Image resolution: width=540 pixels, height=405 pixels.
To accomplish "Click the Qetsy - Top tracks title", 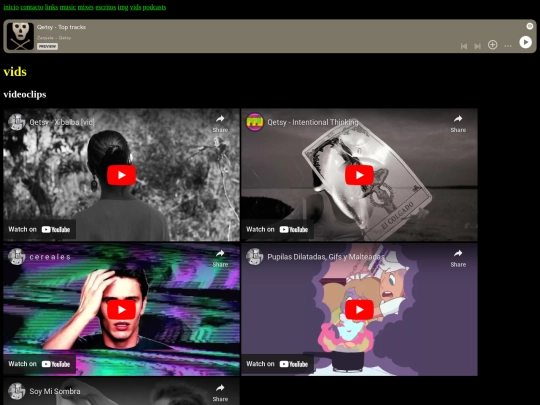I will [x=61, y=27].
